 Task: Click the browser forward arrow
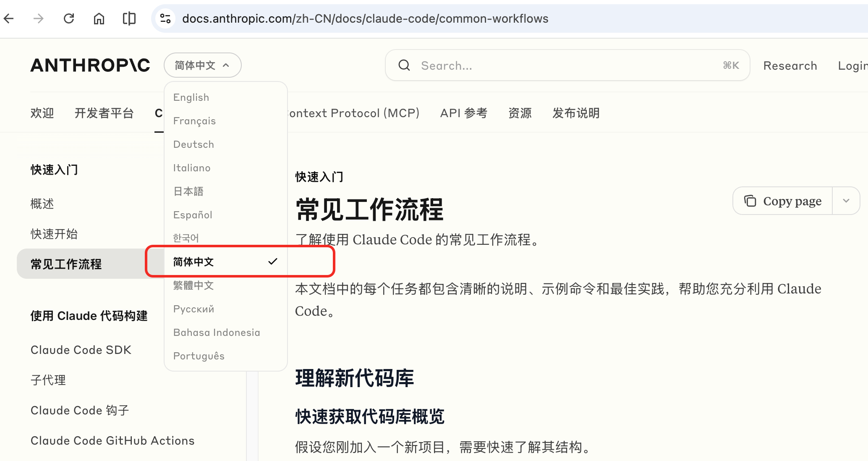39,18
